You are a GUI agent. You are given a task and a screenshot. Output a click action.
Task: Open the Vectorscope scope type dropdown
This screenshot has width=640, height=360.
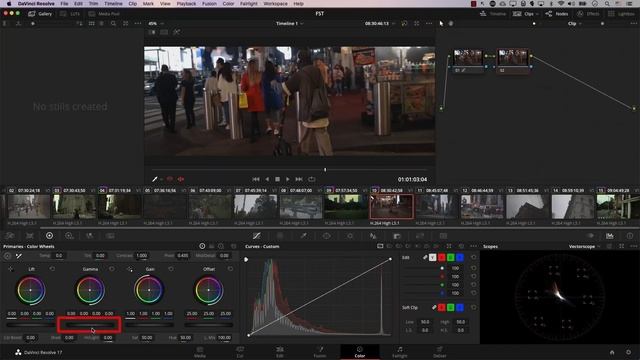click(584, 247)
